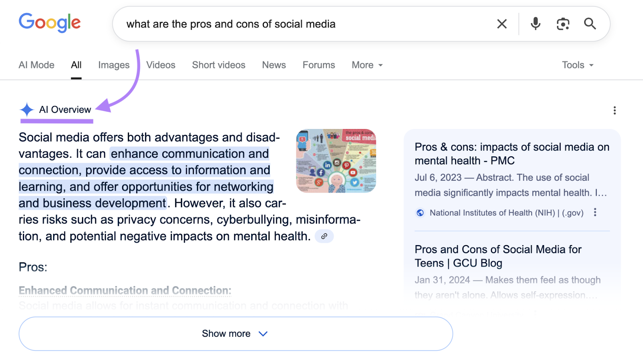
Task: Click the NIH site favicon on the source card
Action: point(420,213)
